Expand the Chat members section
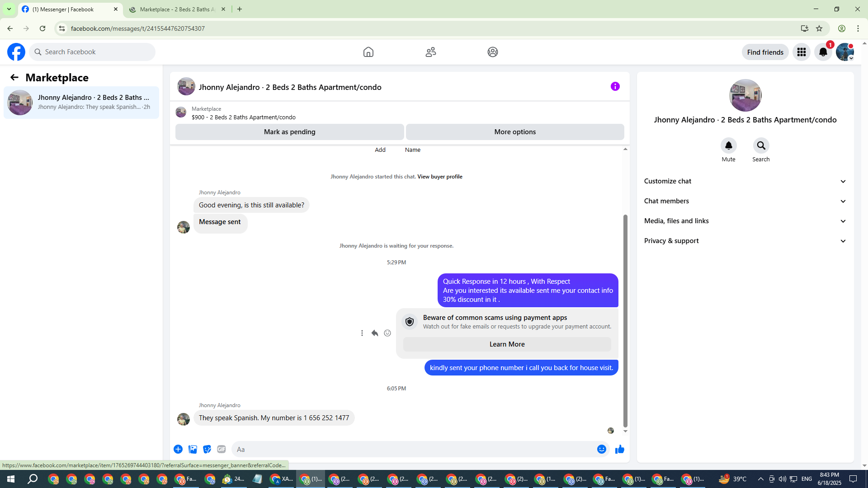Viewport: 868px width, 488px height. click(x=745, y=201)
